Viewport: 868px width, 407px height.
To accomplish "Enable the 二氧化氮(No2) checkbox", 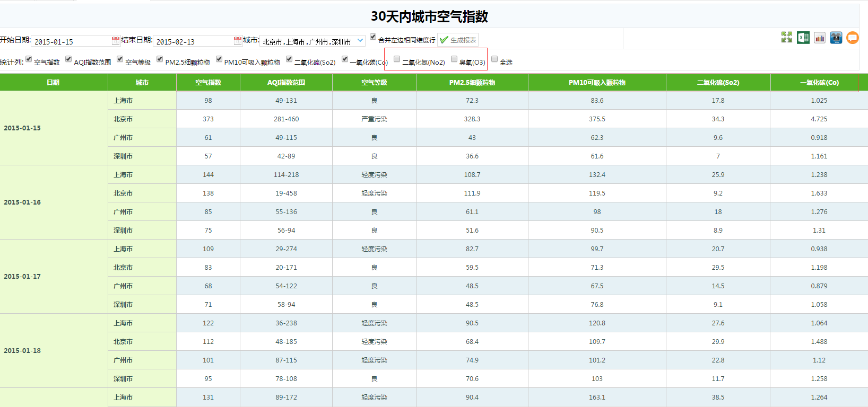I will 397,59.
